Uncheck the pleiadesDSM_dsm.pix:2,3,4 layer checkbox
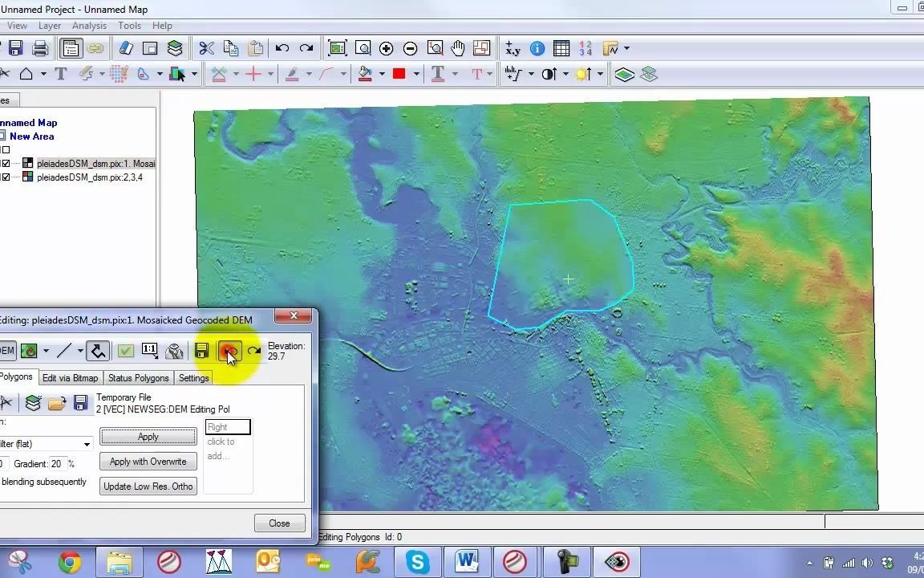The width and height of the screenshot is (924, 578). 6,177
